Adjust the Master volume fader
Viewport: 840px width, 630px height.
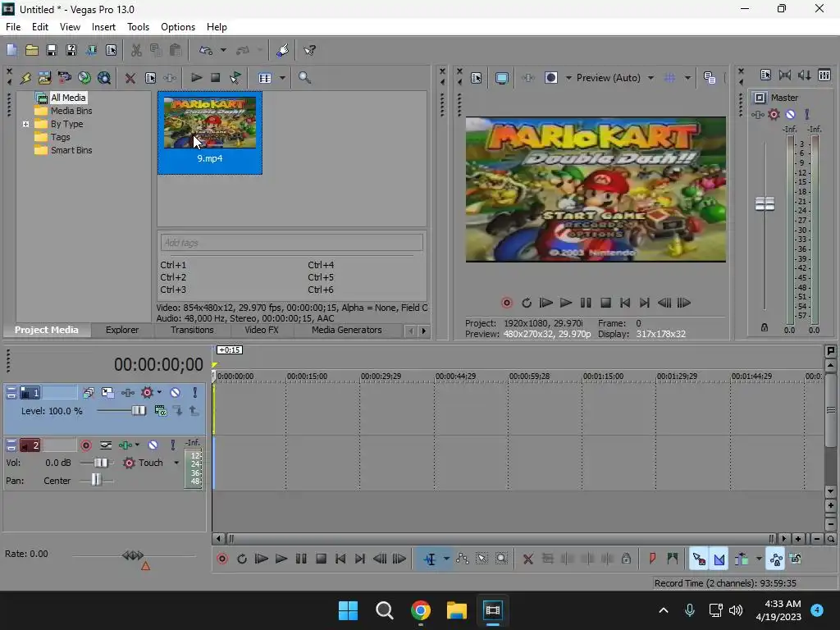pyautogui.click(x=765, y=204)
